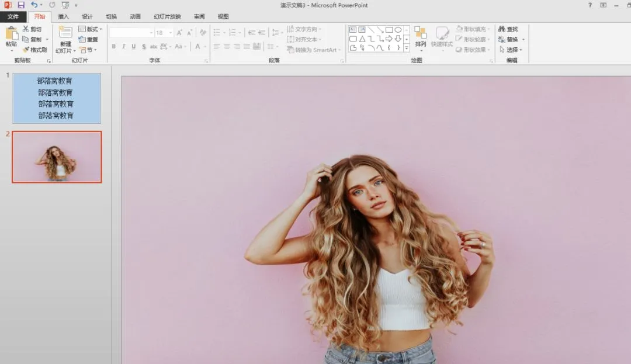631x364 pixels.
Task: Open the font size 18 dropdown
Action: point(171,33)
